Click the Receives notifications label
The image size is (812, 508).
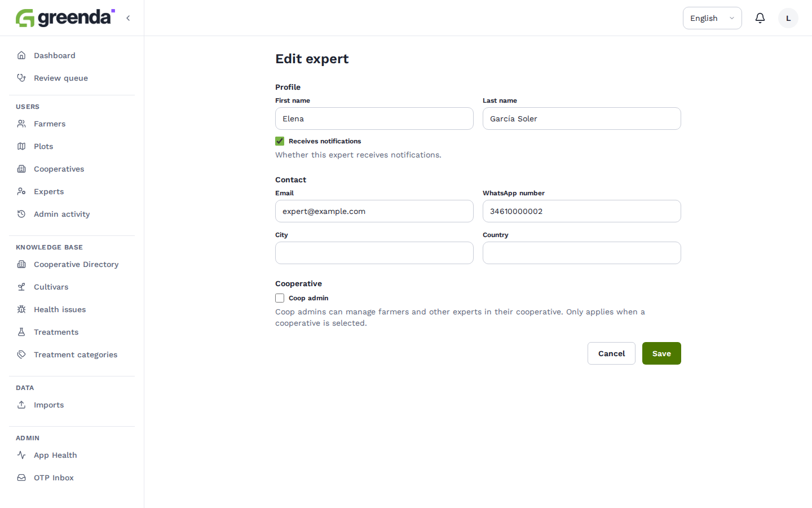(x=325, y=141)
